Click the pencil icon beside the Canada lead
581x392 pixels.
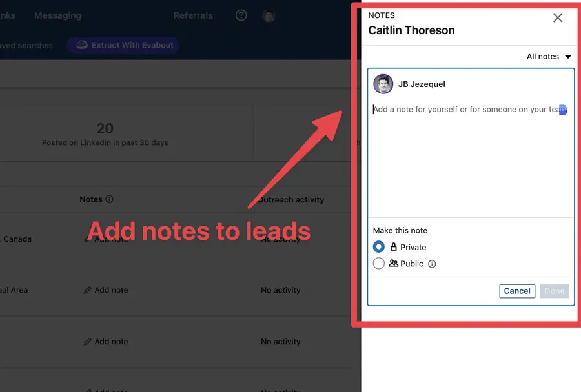[87, 239]
